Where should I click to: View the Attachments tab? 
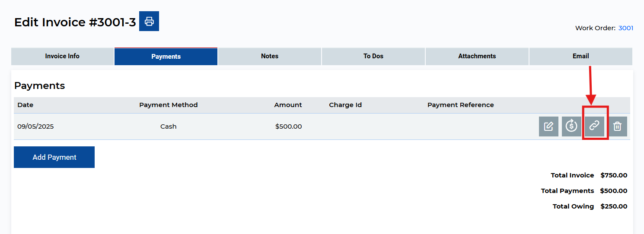[x=477, y=56]
